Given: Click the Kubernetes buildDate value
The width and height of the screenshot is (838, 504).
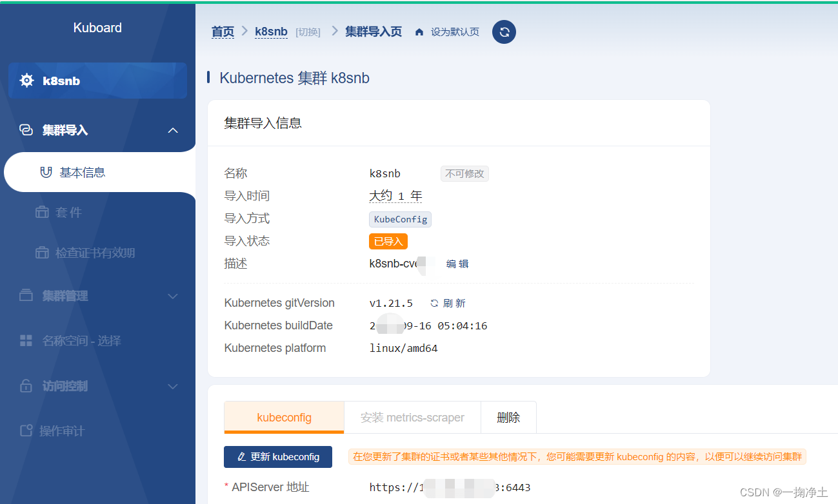Looking at the screenshot, I should 428,325.
